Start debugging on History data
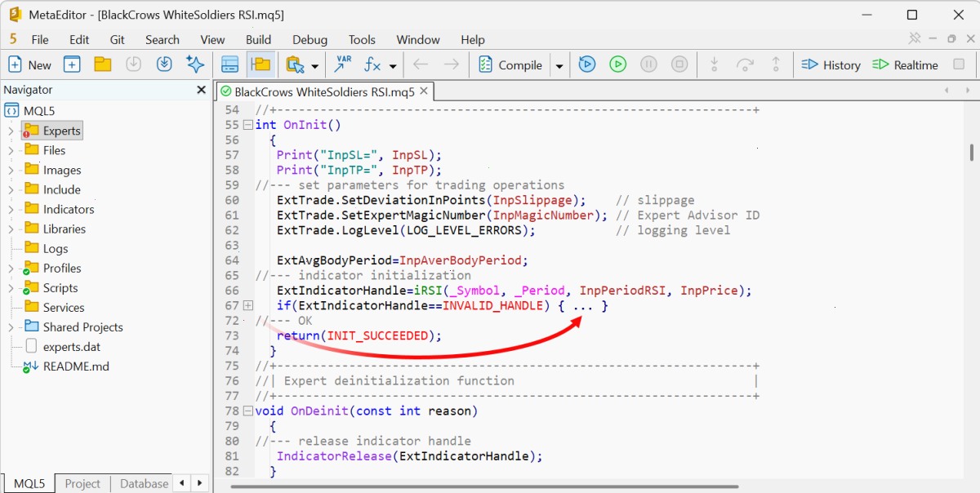 coord(831,65)
